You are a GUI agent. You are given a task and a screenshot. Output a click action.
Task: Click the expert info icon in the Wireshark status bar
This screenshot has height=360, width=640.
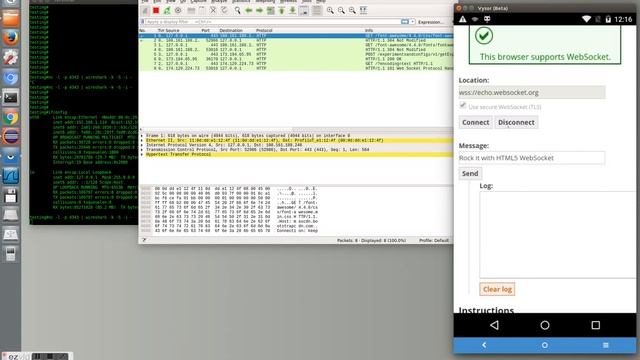(x=144, y=240)
